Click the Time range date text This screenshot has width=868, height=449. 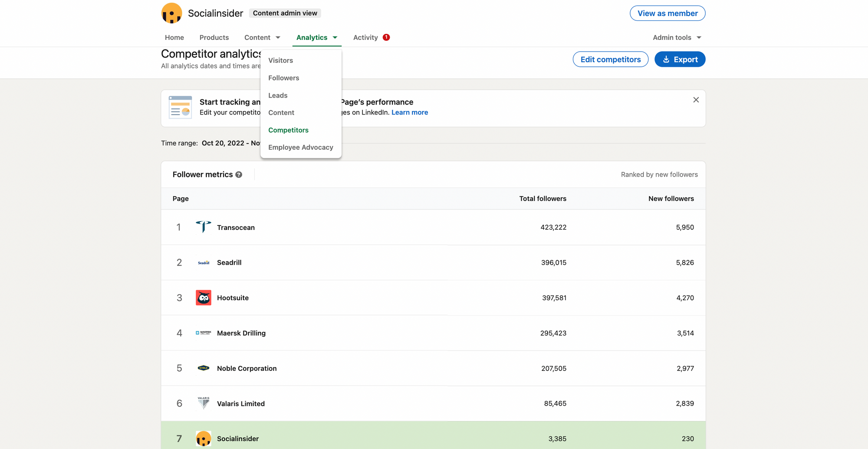tap(231, 143)
